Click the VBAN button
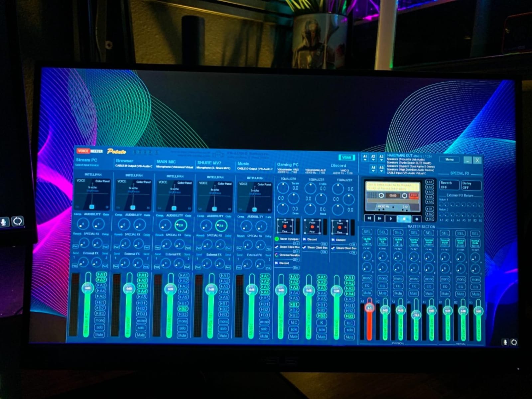Image resolution: width=532 pixels, height=399 pixels. click(x=346, y=158)
